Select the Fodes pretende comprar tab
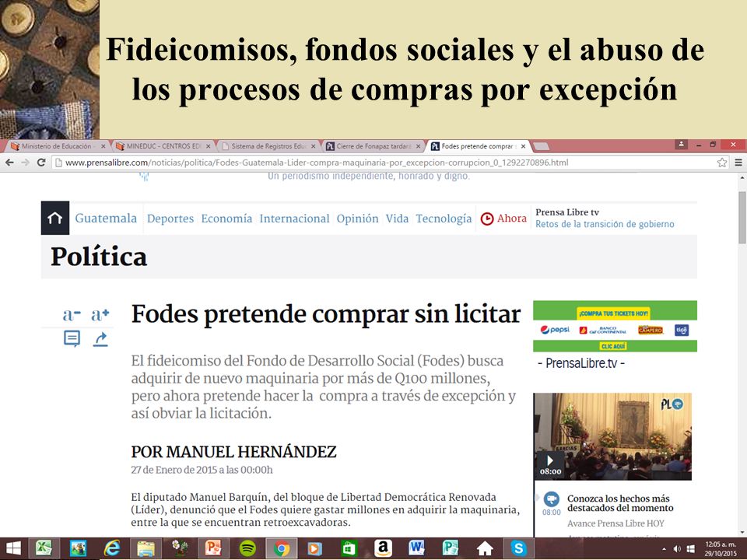This screenshot has width=747, height=560. pos(479,146)
